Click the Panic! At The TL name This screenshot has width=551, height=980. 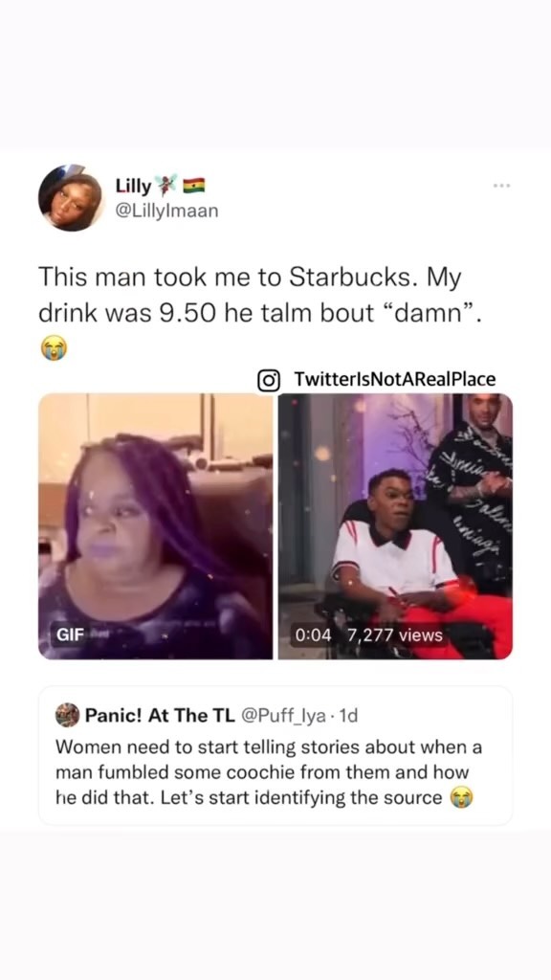(159, 716)
